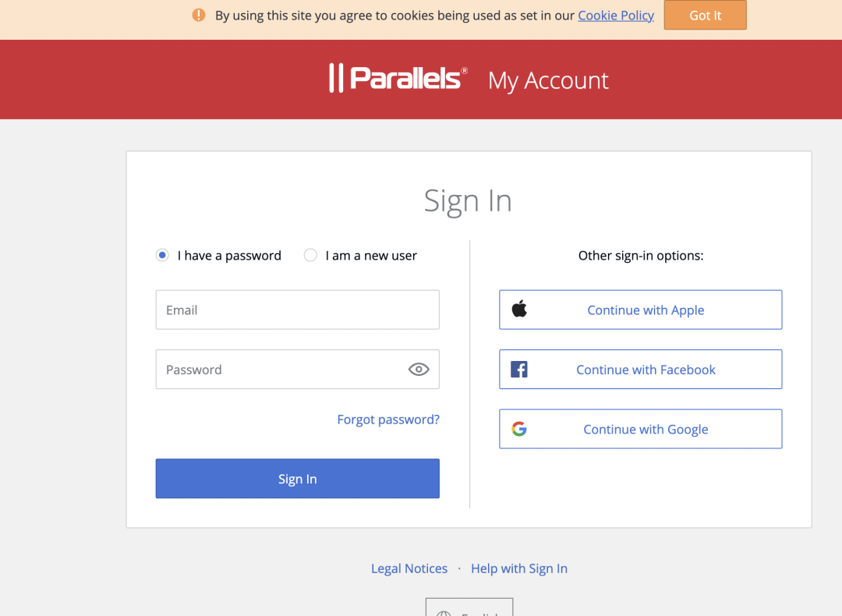The height and width of the screenshot is (616, 842).
Task: Dismiss cookie notice with Got It
Action: point(705,15)
